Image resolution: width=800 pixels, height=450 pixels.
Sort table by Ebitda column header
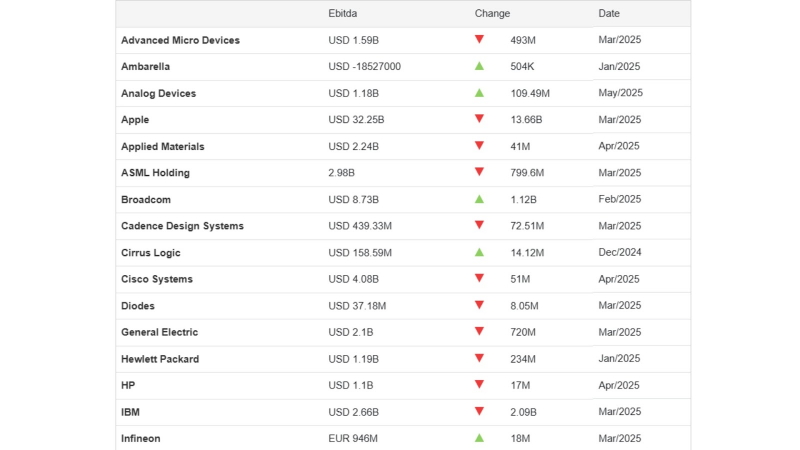[342, 14]
